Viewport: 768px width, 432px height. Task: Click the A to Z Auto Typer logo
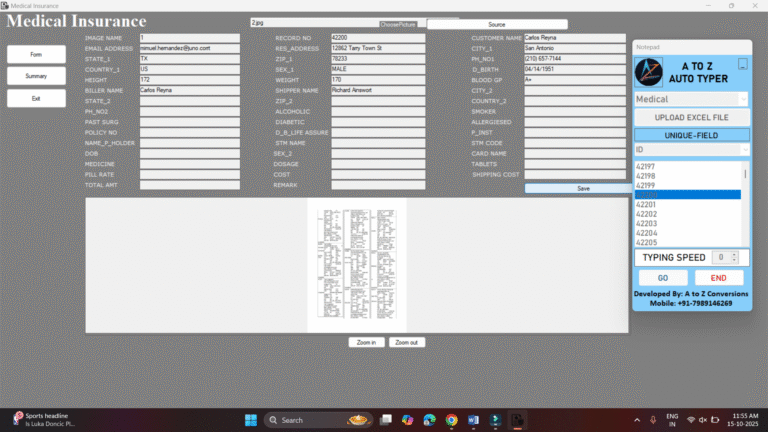coord(648,72)
